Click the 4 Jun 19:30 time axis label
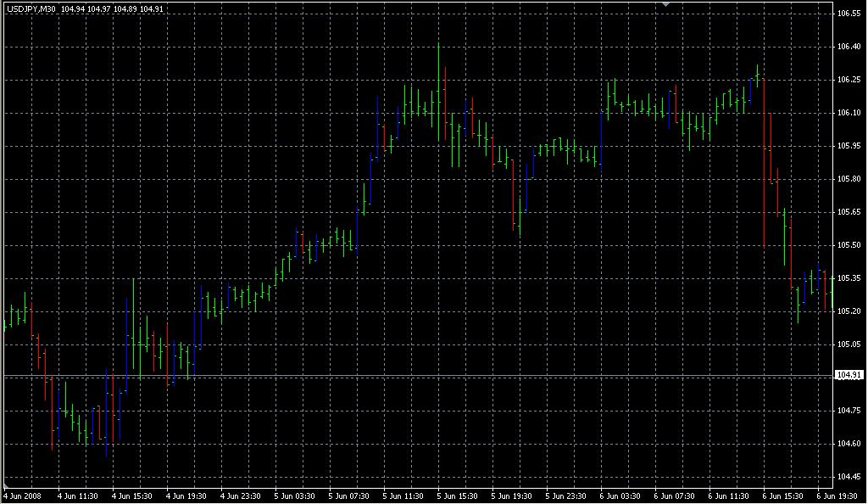The height and width of the screenshot is (504, 868). [x=186, y=496]
